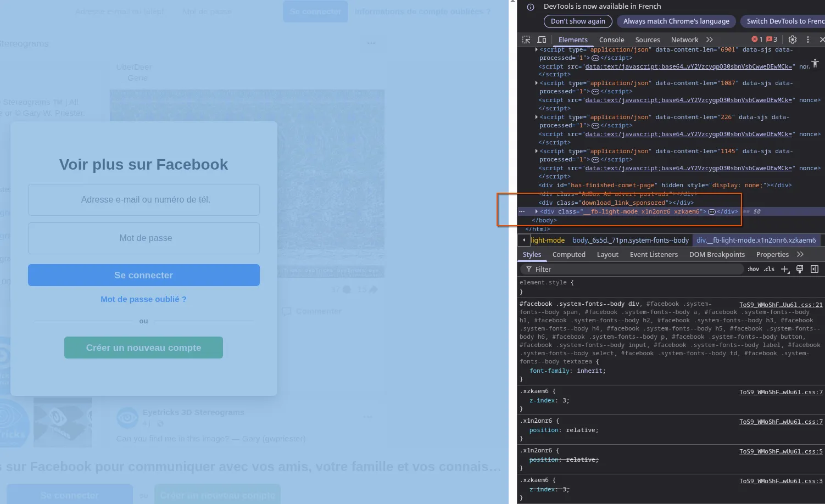Screen dimensions: 825x504
Task: Open the DevTools three-dot customize menu
Action: (807, 40)
